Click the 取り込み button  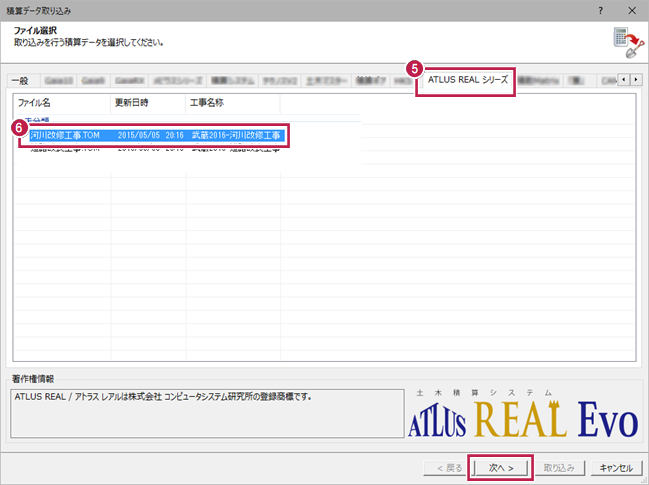click(559, 468)
